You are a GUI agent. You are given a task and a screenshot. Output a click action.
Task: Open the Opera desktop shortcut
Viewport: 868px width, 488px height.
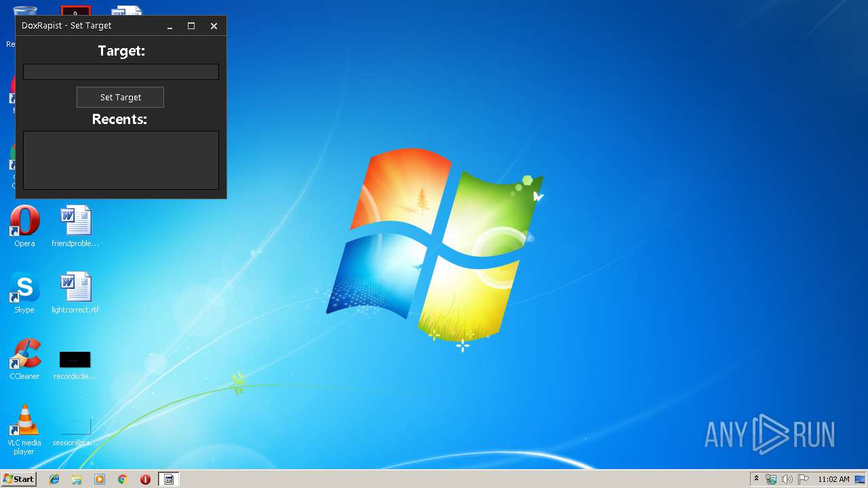(24, 226)
